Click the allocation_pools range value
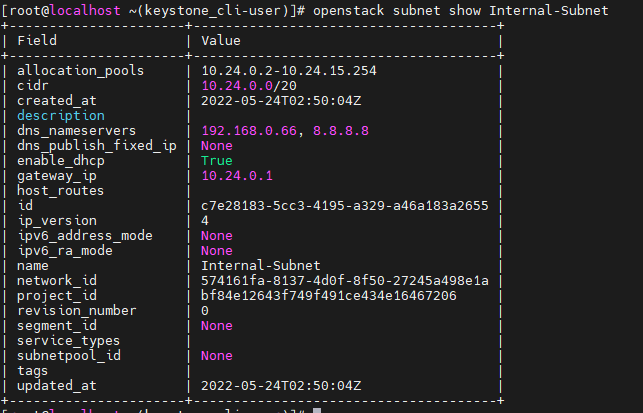Image resolution: width=643 pixels, height=413 pixels. (x=289, y=71)
